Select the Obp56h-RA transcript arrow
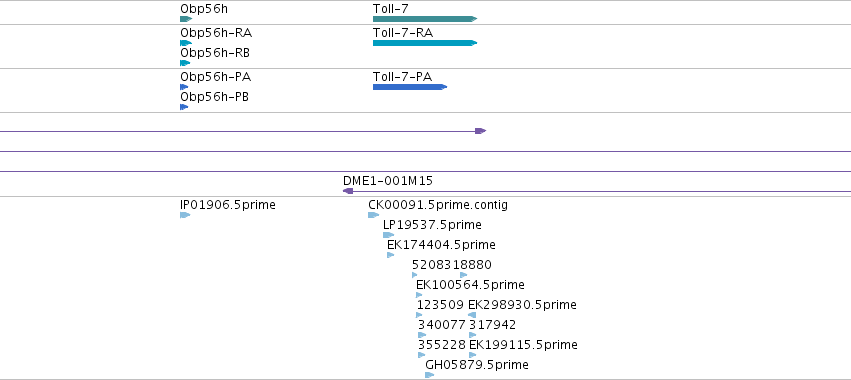This screenshot has height=380, width=851. tap(186, 43)
